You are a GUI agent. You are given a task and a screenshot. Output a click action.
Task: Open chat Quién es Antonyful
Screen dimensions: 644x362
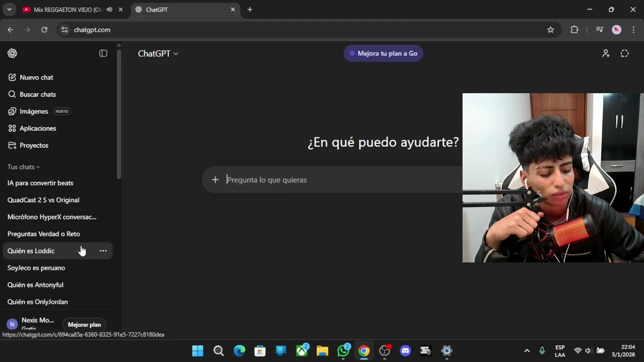pyautogui.click(x=58, y=285)
